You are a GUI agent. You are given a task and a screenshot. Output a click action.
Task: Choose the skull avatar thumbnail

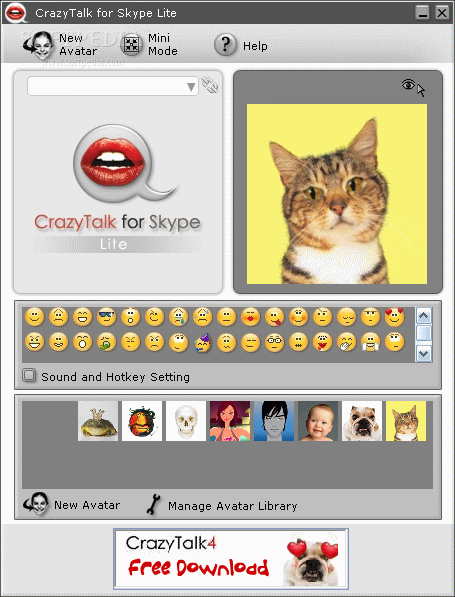pos(186,421)
